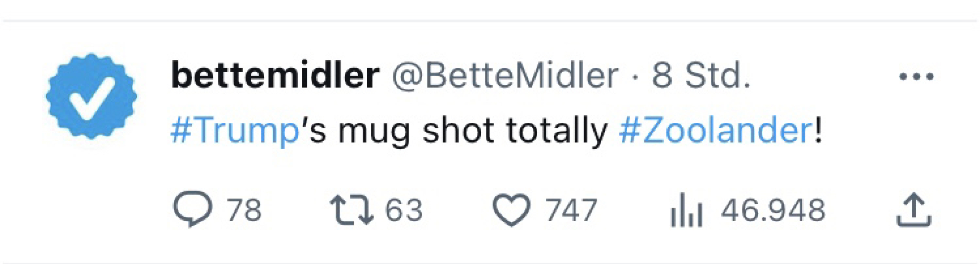Screen dimensions: 980x264
Task: Open the view analytics bar chart icon
Action: [x=686, y=210]
